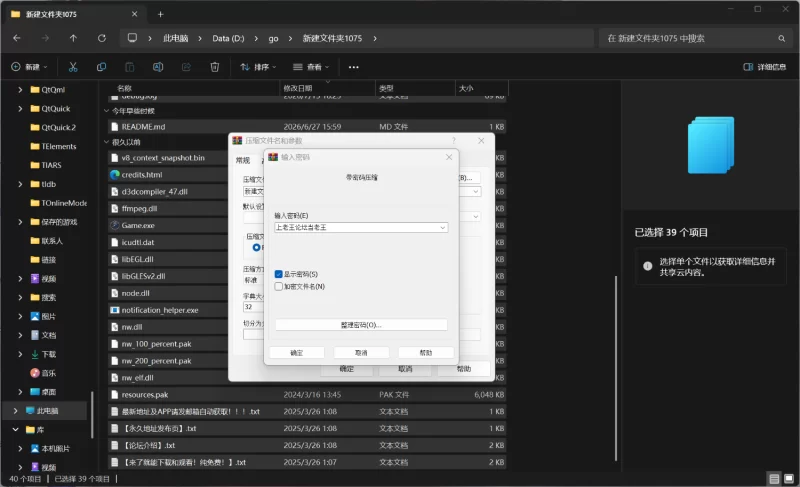Open the 查看 view dropdown
This screenshot has width=800, height=487.
[x=311, y=67]
